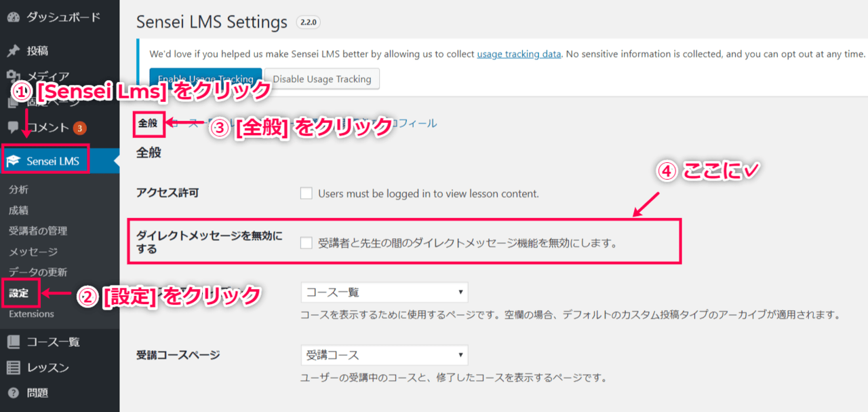Click Enable Usage Tracking button
The image size is (868, 412).
(x=205, y=79)
